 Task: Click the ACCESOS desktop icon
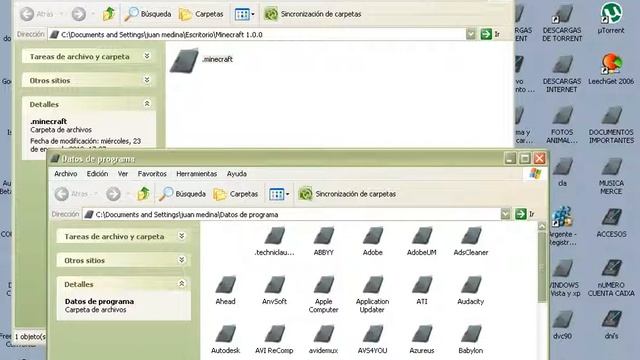tap(611, 222)
